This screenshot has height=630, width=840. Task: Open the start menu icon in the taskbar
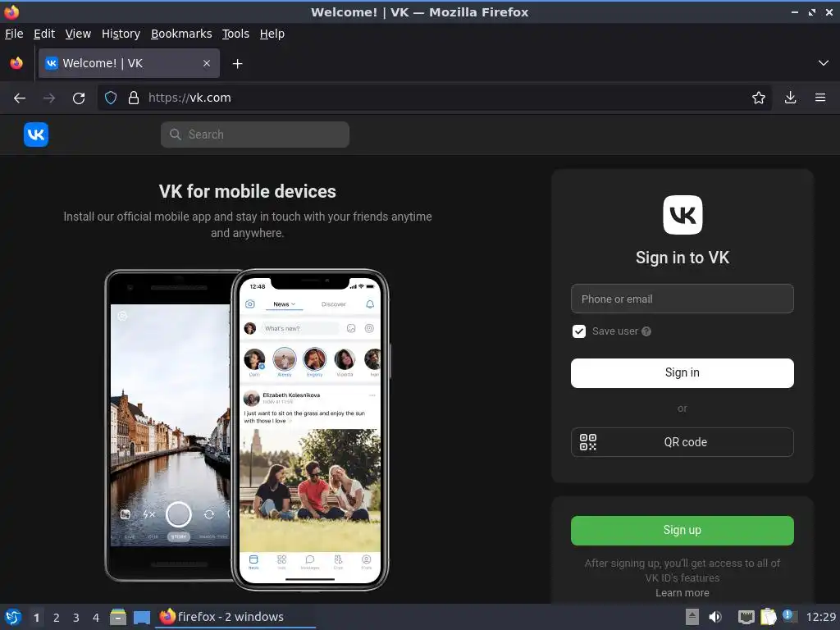click(13, 617)
